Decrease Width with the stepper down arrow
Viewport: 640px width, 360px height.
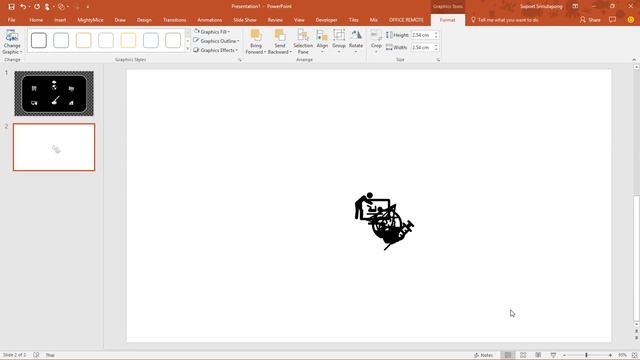point(436,49)
